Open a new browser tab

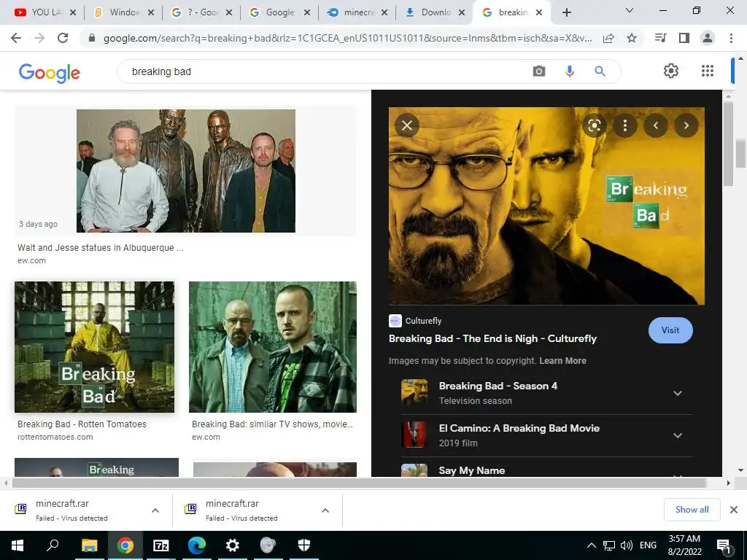point(566,12)
